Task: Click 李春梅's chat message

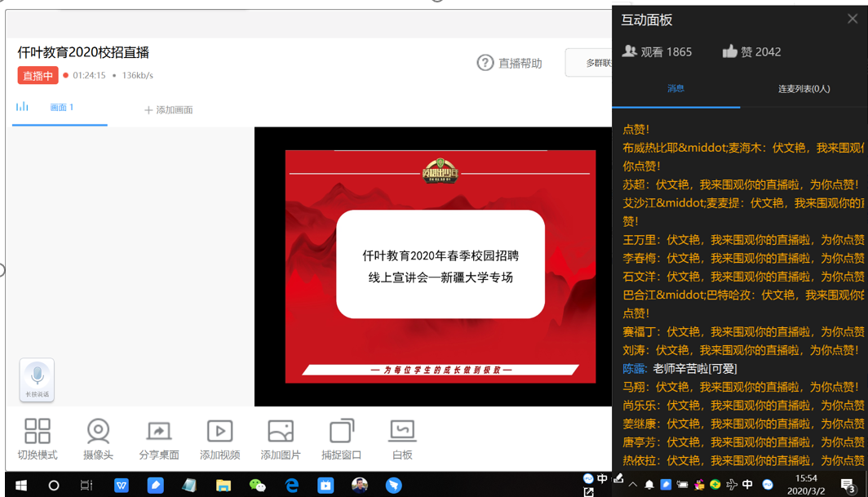Action: 743,258
